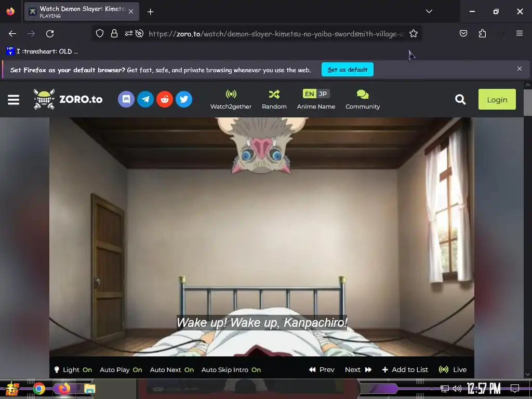Go to the Next episode

(358, 369)
